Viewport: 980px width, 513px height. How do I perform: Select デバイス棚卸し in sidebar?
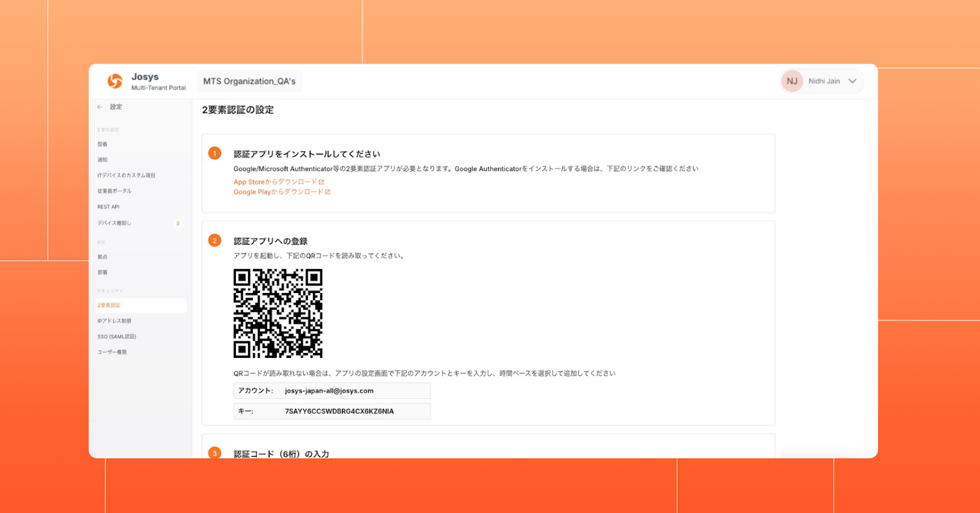click(x=115, y=223)
